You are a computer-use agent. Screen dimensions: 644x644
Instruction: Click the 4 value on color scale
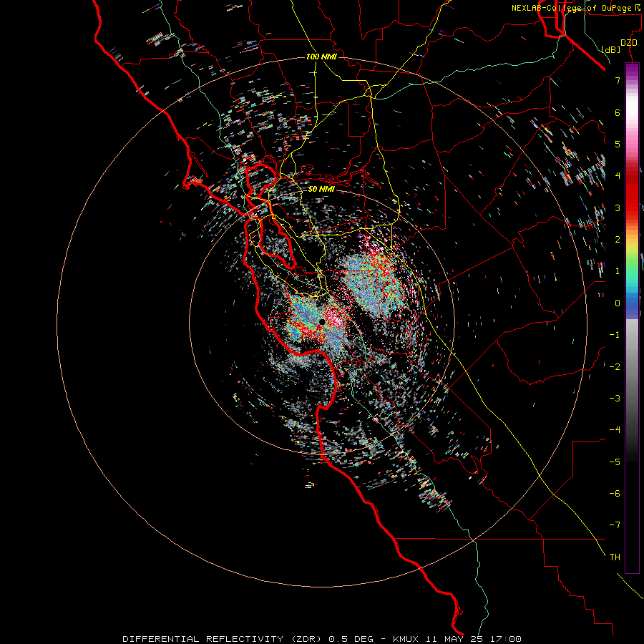[618, 176]
